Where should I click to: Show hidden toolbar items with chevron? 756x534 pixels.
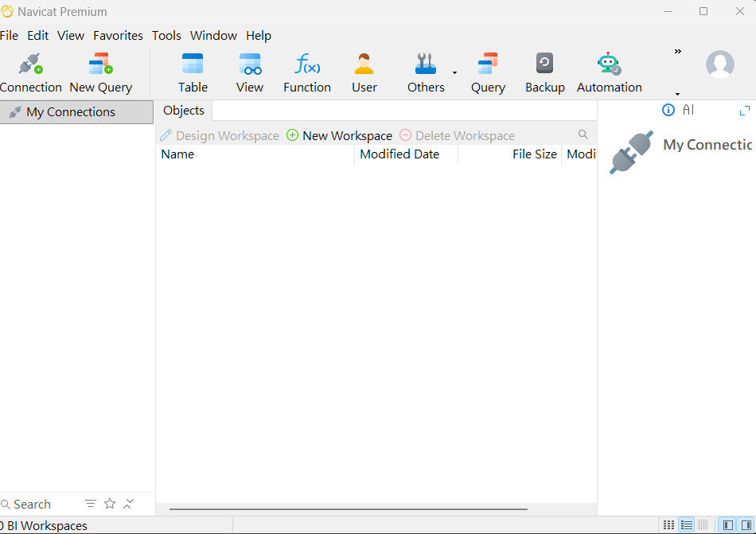[x=678, y=51]
